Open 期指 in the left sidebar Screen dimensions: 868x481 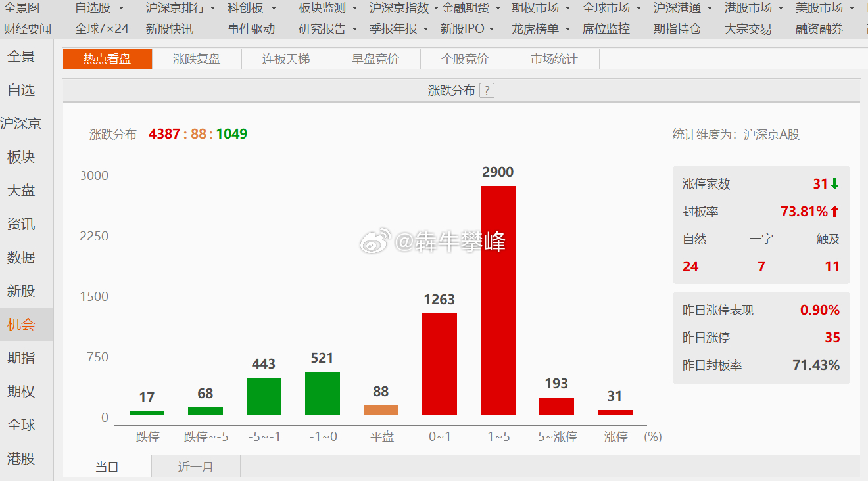(x=26, y=358)
